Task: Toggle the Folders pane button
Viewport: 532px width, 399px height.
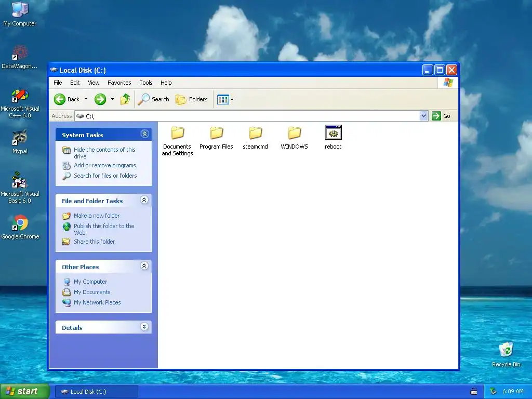Action: pos(192,99)
